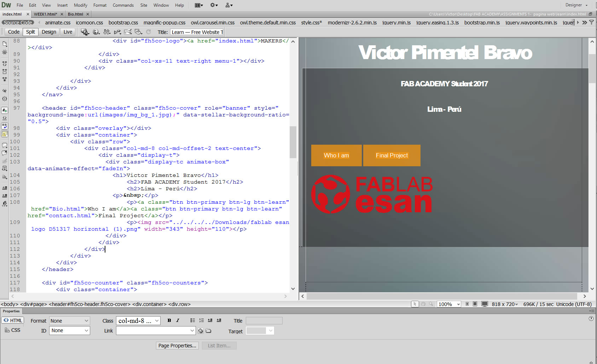This screenshot has width=597, height=364.
Task: Click Collapse selection icon
Action: pyautogui.click(x=5, y=71)
